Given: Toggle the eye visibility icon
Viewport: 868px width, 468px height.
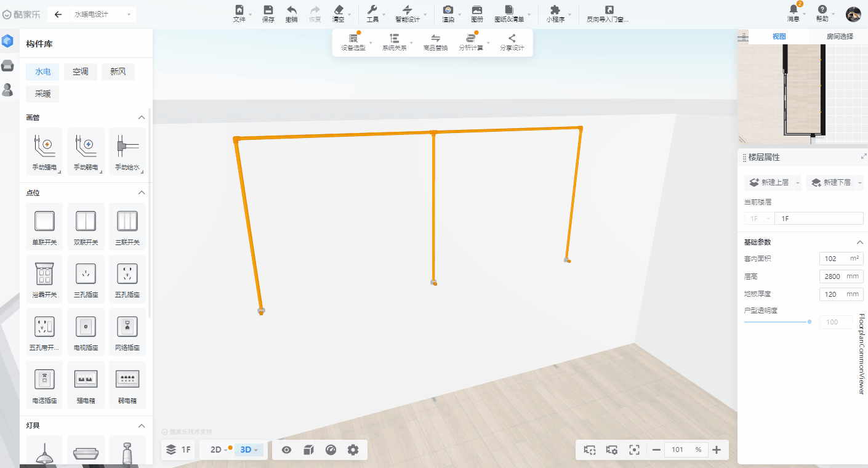Looking at the screenshot, I should pyautogui.click(x=286, y=450).
